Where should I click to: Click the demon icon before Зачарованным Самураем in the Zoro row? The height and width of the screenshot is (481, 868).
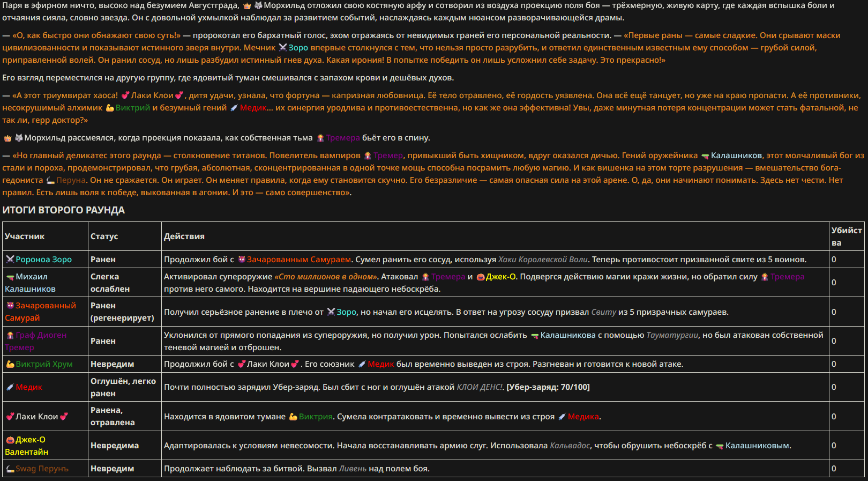pos(242,260)
